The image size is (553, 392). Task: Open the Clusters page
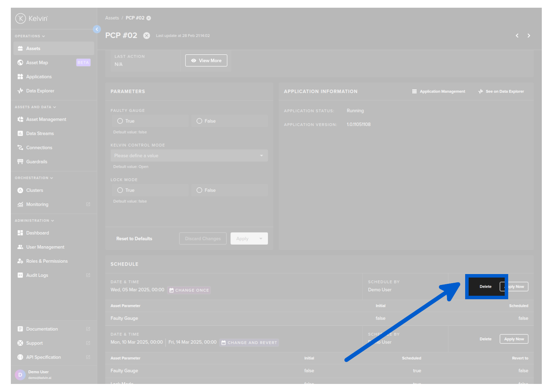[x=35, y=190]
